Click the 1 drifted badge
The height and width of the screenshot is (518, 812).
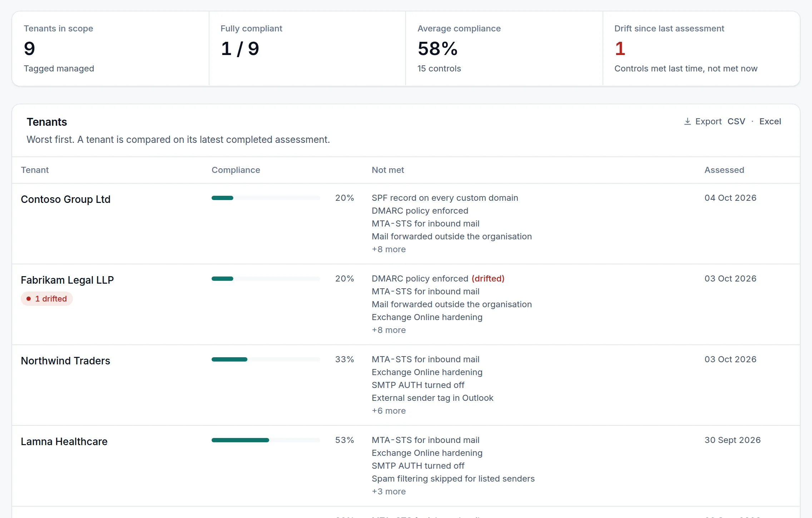coord(47,299)
